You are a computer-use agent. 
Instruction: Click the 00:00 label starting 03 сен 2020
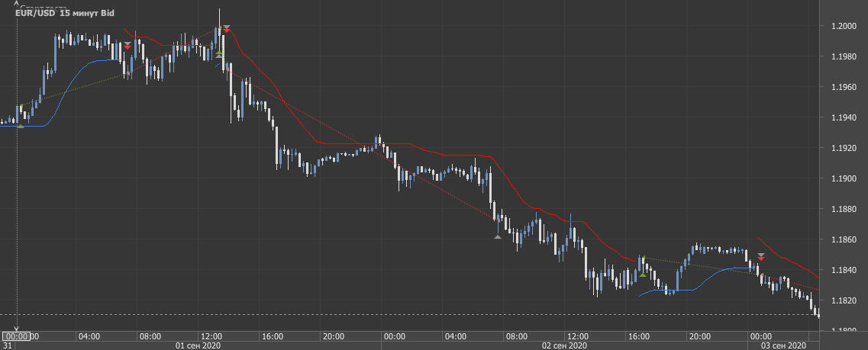click(x=760, y=336)
